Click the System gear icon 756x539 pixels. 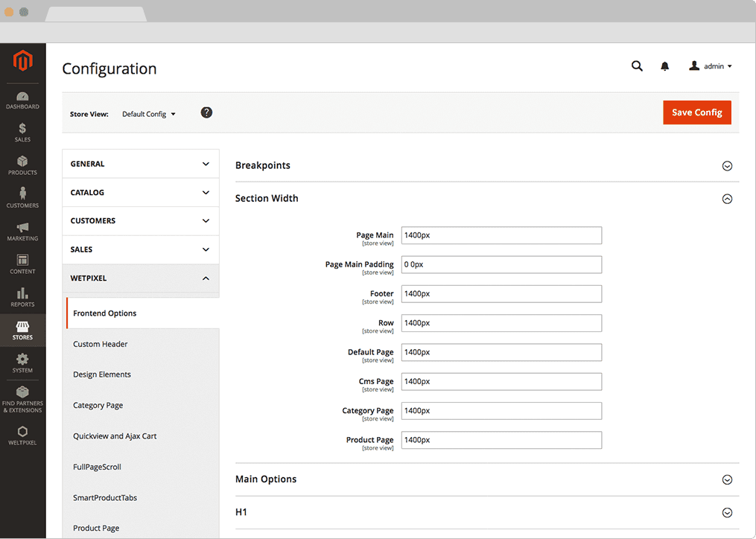[22, 363]
